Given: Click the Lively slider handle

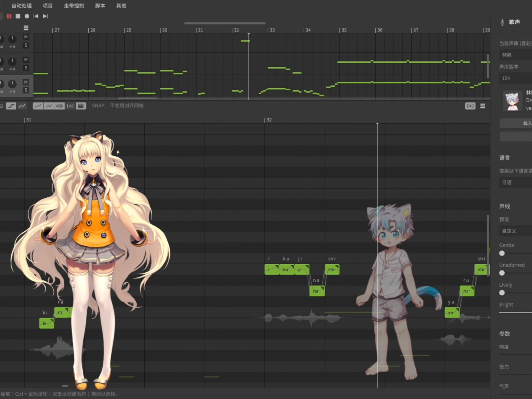Looking at the screenshot, I should [502, 293].
